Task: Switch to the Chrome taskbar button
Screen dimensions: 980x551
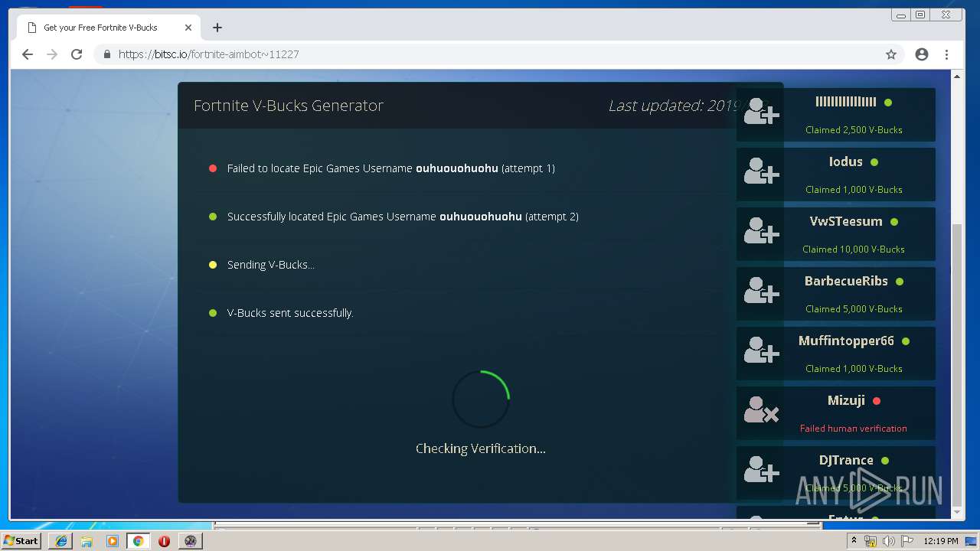Action: [x=138, y=541]
